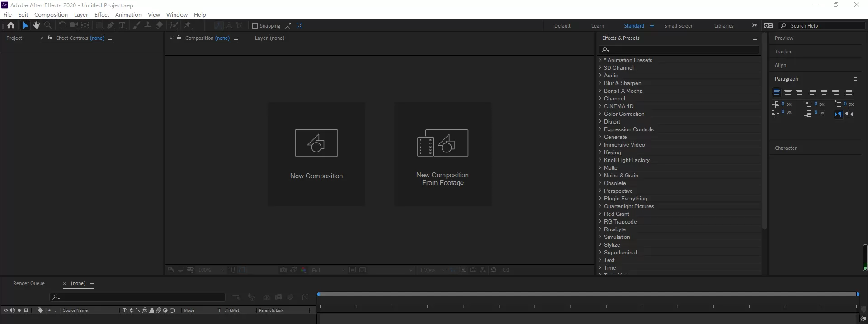
Task: Switch to the Default workspace
Action: 562,26
